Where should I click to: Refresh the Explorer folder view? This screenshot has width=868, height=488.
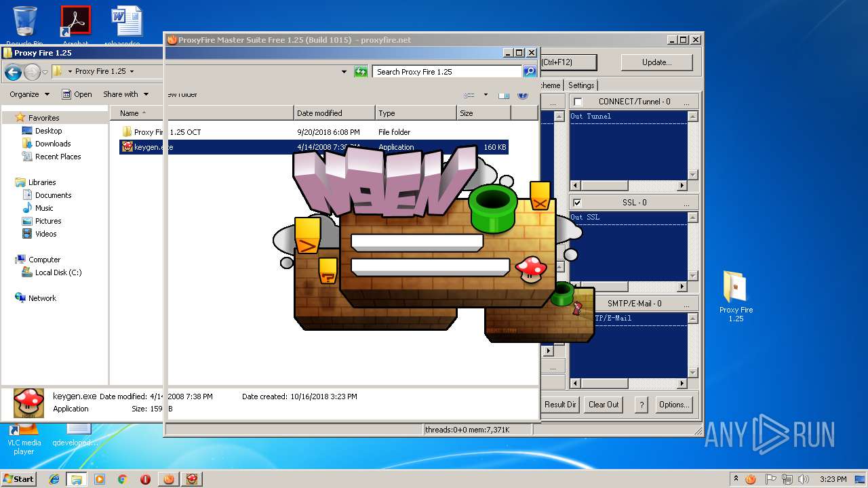[361, 71]
